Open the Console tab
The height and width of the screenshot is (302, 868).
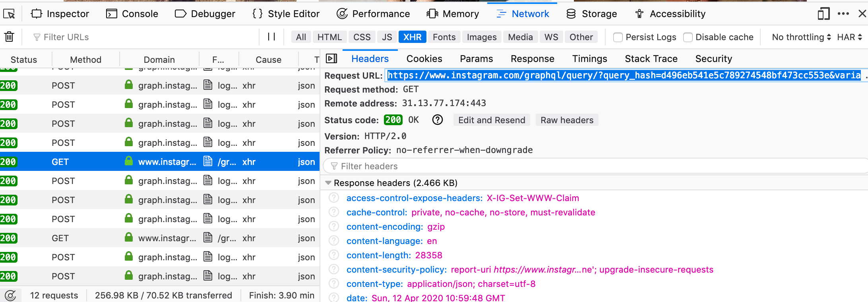(x=132, y=14)
